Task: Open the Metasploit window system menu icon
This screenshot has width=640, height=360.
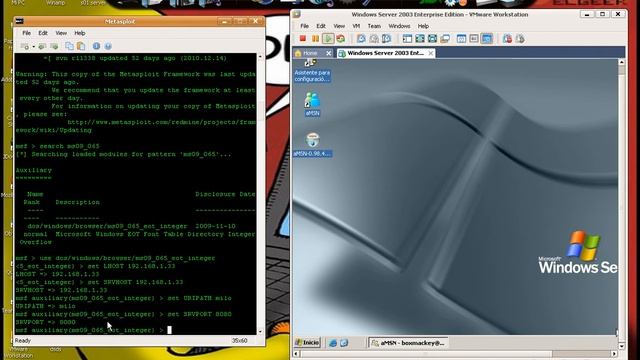Action: tap(19, 21)
